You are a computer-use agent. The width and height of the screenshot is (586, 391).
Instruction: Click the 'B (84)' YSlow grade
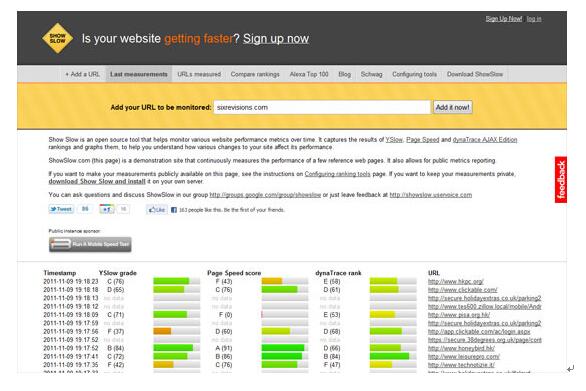115,348
